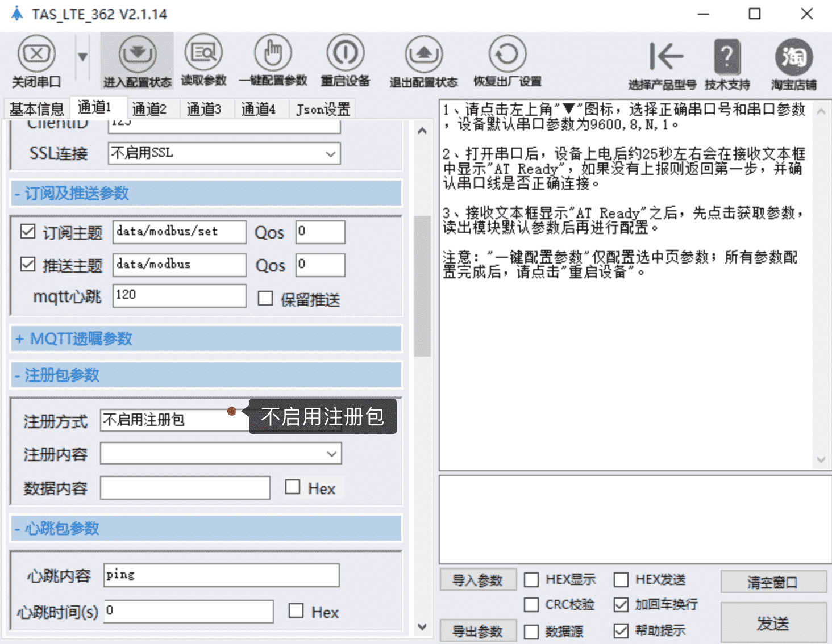
Task: Toggle the 帮助提示 checkbox
Action: tap(621, 631)
